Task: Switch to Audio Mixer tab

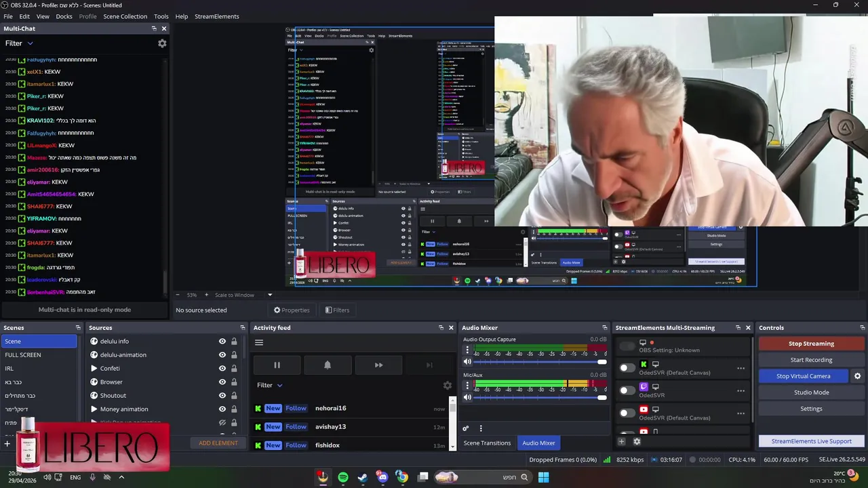Action: point(538,443)
